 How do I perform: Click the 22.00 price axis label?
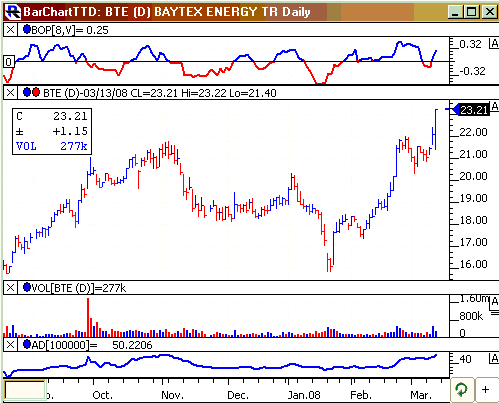[x=473, y=132]
